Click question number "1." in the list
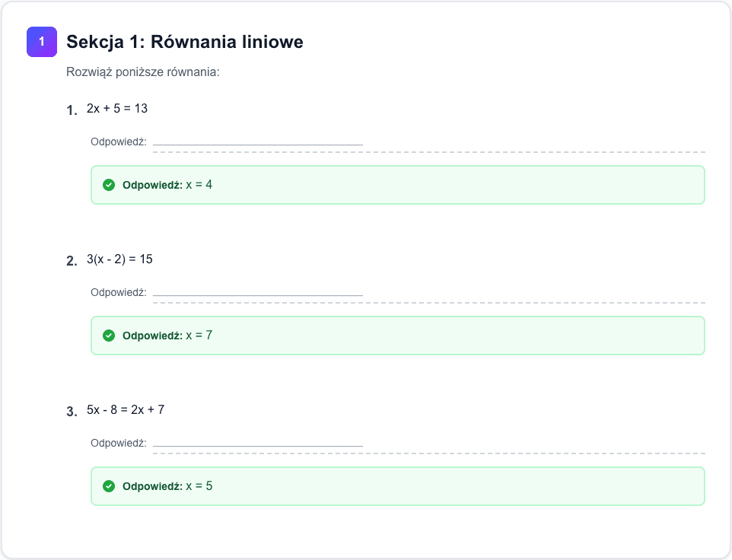The width and height of the screenshot is (732, 560). tap(72, 110)
